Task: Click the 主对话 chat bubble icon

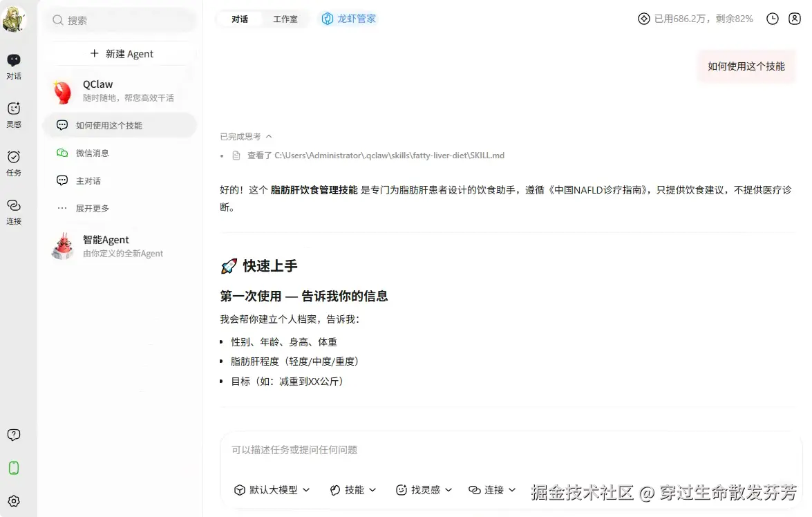Action: (x=62, y=180)
